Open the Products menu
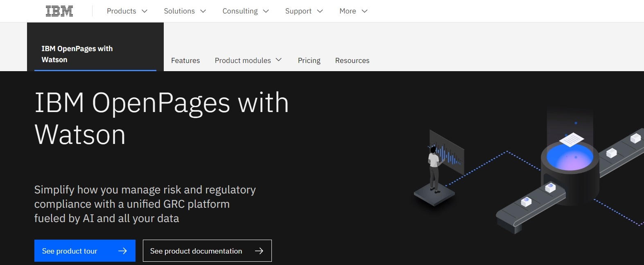This screenshot has height=265, width=644. click(x=122, y=11)
